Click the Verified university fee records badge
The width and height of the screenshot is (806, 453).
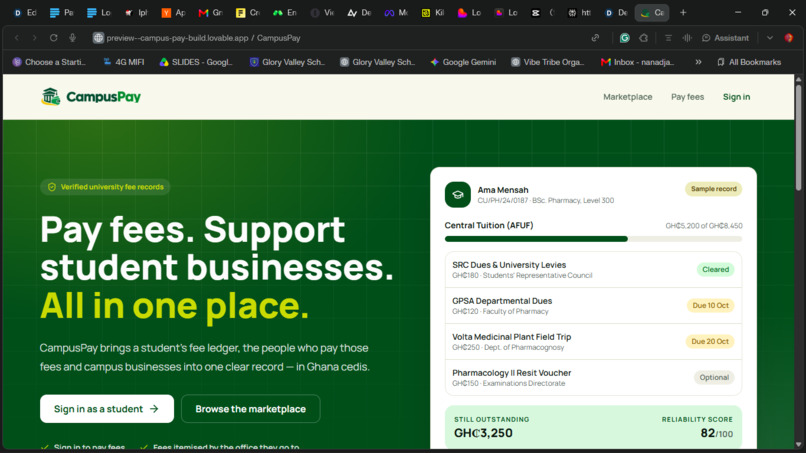click(x=105, y=187)
